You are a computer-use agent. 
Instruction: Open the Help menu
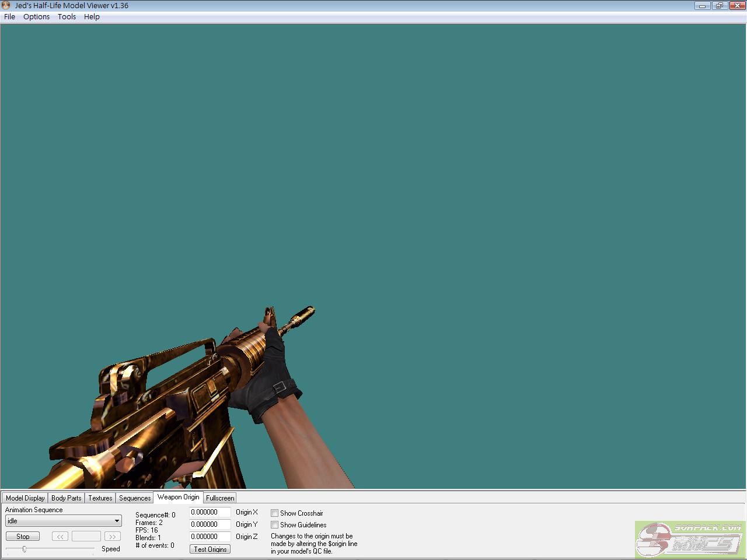click(92, 17)
